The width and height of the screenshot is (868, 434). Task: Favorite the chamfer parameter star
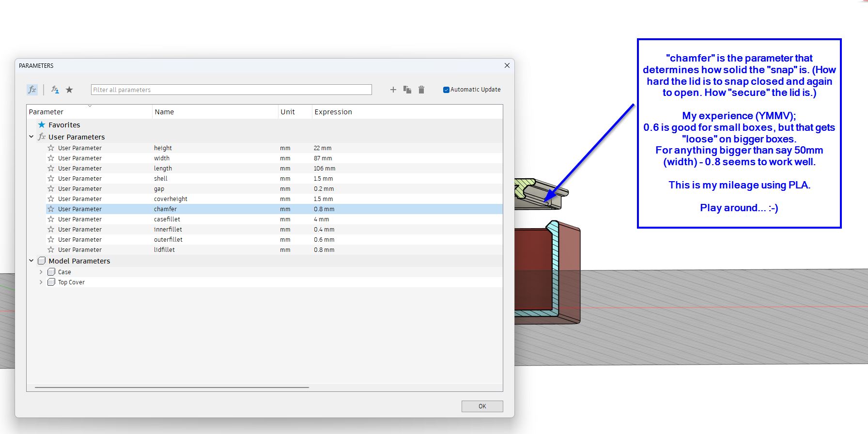click(x=51, y=209)
